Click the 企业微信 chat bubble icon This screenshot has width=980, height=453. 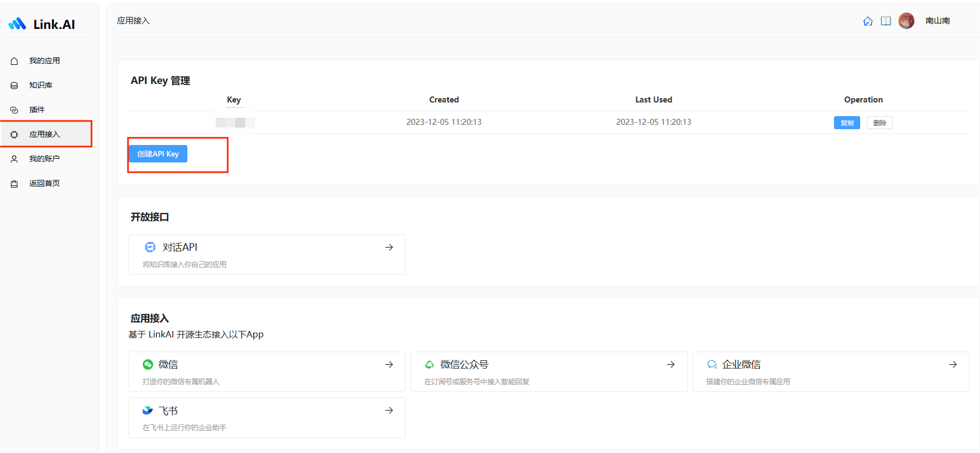pos(711,364)
